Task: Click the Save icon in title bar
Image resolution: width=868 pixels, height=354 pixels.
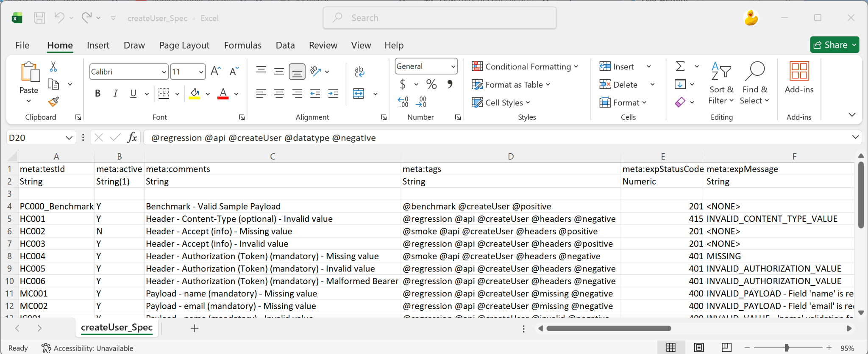Action: point(39,18)
